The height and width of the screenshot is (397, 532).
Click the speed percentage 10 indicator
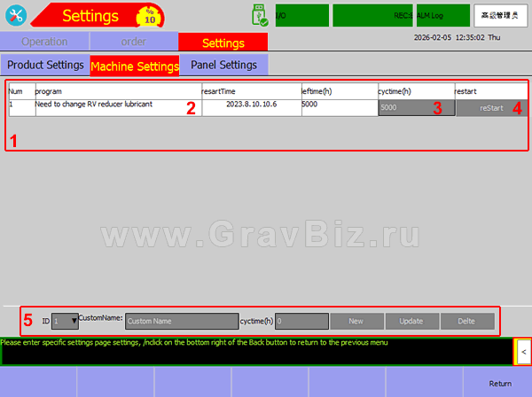149,16
